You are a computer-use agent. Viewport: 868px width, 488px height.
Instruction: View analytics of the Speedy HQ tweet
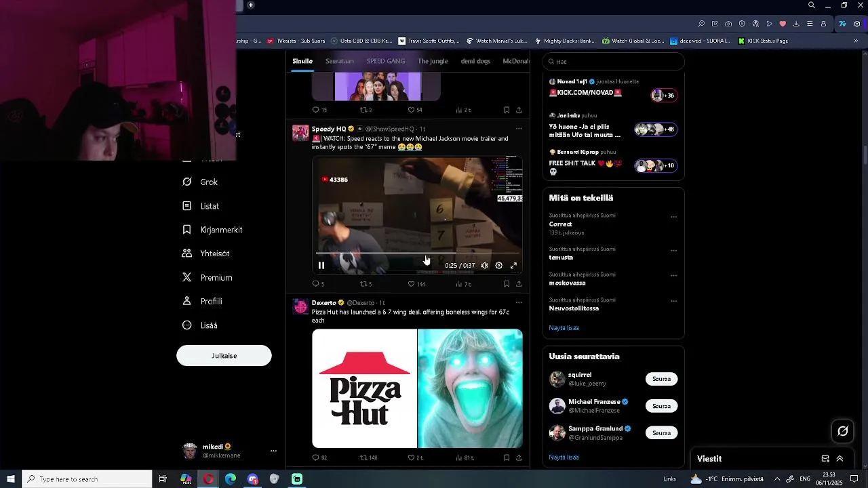tap(463, 284)
